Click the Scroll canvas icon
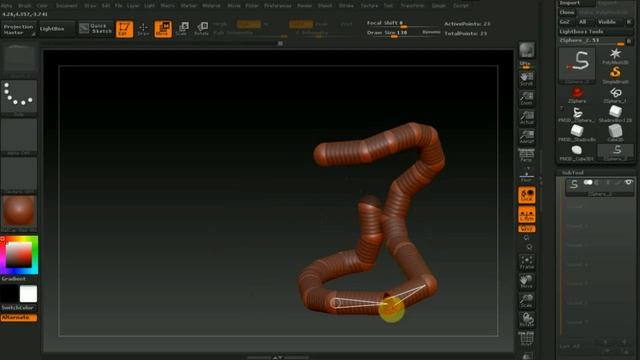This screenshot has width=640, height=360. (x=527, y=79)
